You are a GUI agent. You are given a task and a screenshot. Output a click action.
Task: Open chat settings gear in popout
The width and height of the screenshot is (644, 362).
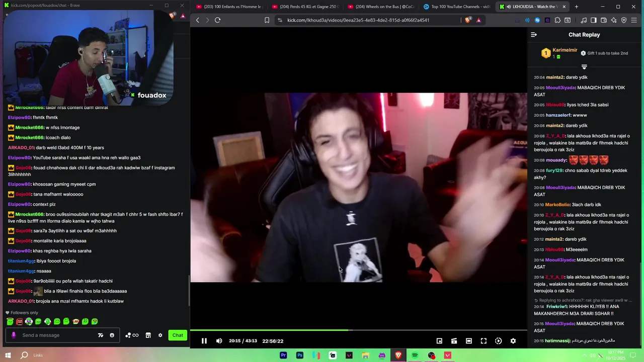160,335
